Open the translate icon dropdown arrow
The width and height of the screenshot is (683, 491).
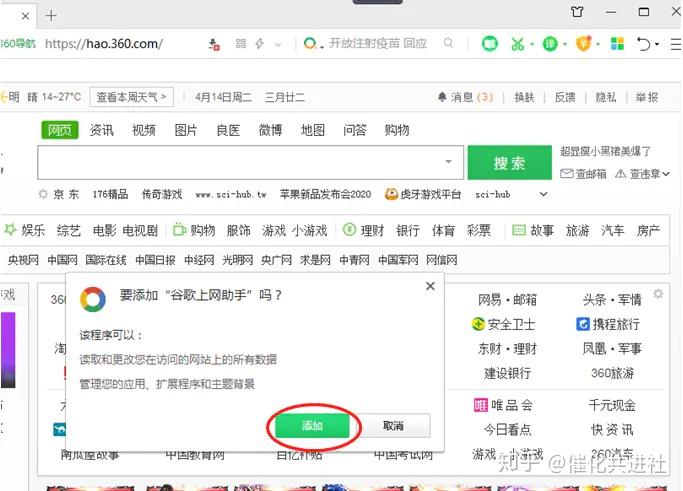[x=565, y=44]
